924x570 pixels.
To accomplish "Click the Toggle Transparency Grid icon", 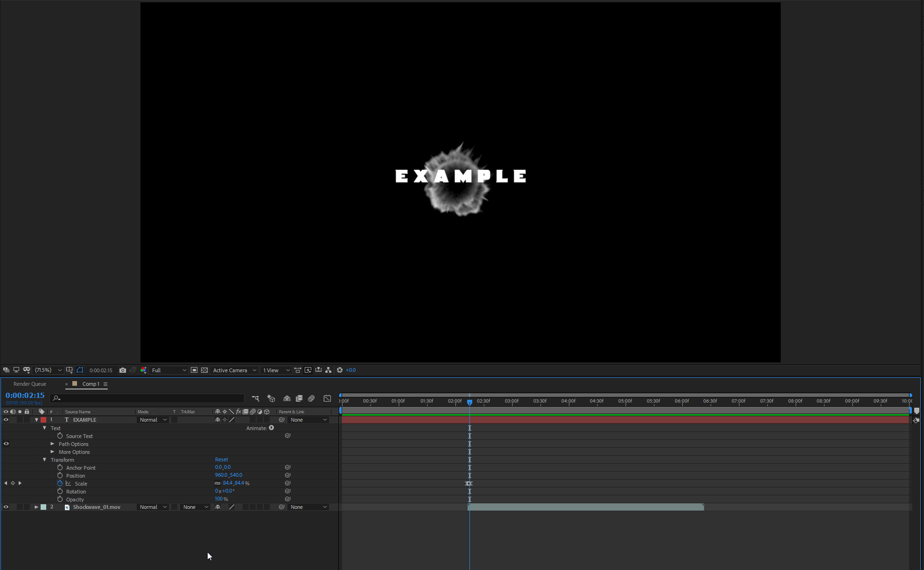I will click(x=204, y=370).
